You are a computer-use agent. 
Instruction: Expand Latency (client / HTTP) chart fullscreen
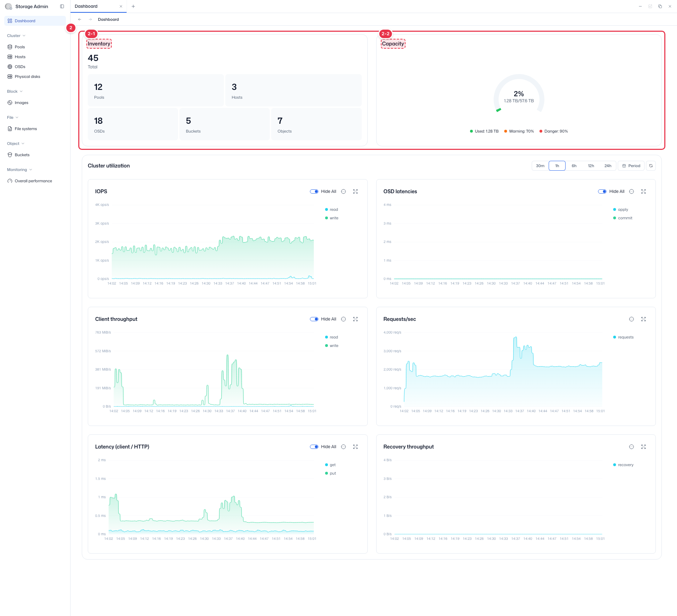[x=355, y=447]
